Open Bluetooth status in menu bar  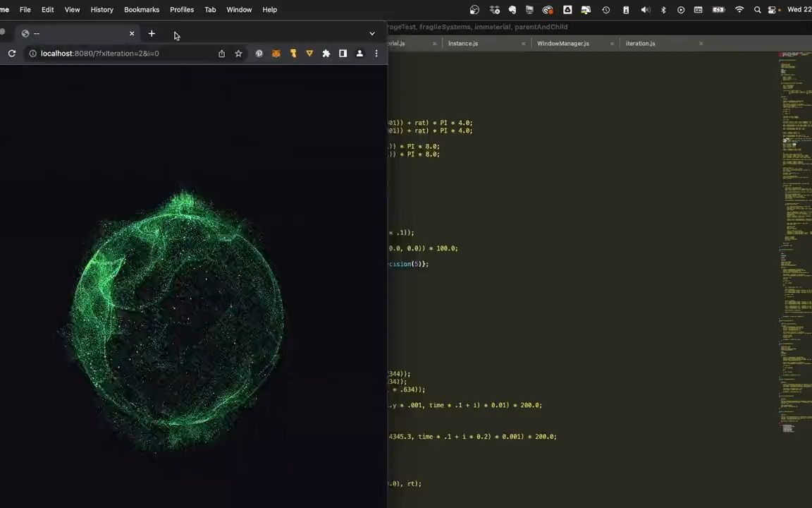[x=663, y=9]
